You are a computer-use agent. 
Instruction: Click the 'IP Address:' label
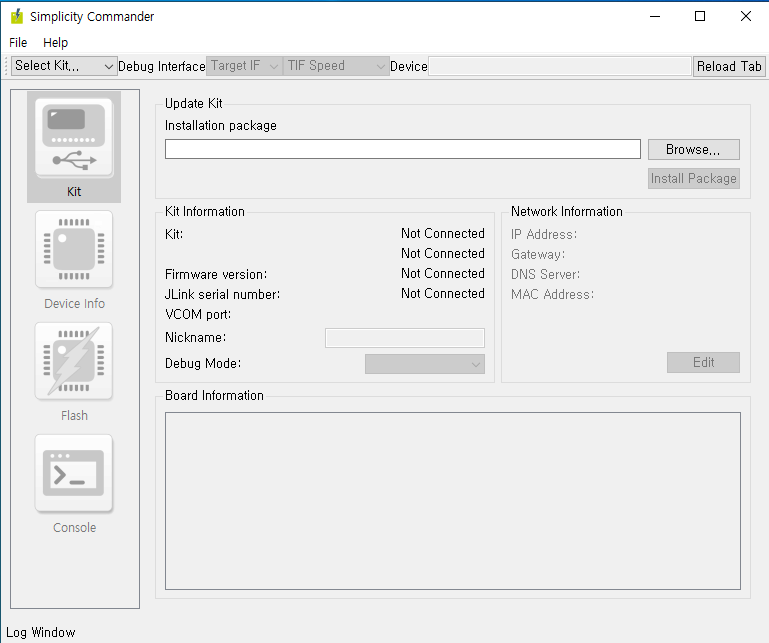(x=544, y=234)
